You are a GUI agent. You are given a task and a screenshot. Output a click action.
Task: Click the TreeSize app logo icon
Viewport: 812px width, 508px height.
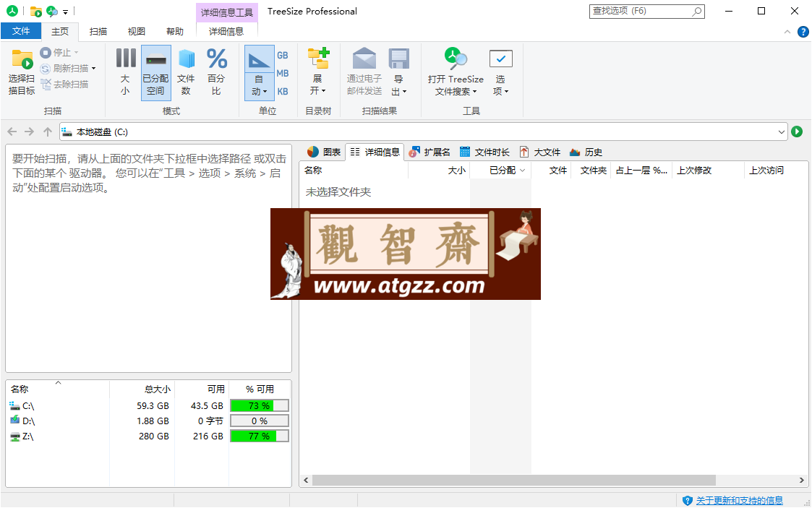coord(12,11)
